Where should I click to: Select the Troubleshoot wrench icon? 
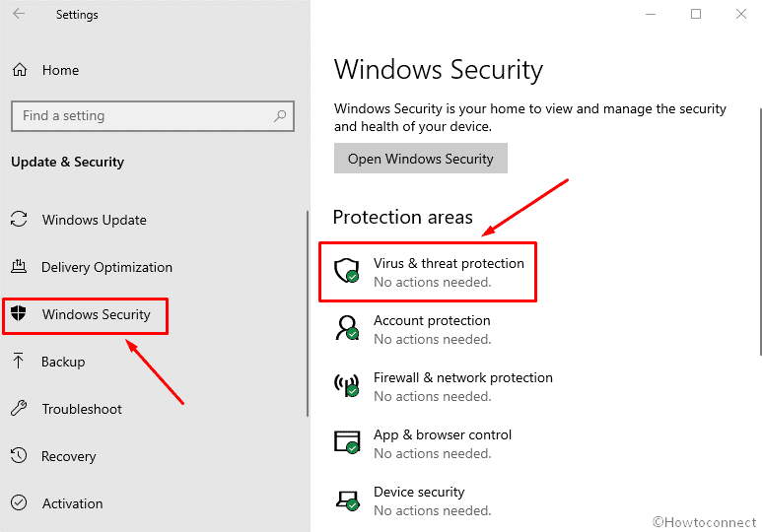click(x=19, y=409)
